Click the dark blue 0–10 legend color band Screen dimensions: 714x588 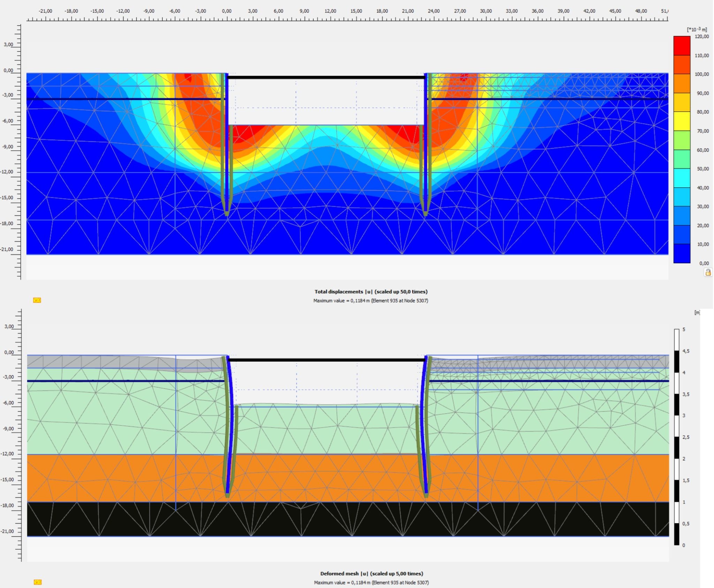click(x=682, y=253)
